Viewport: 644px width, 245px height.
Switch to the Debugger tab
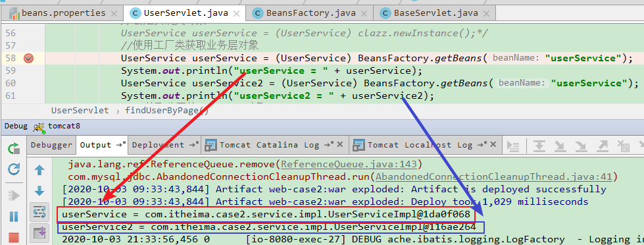[51, 145]
